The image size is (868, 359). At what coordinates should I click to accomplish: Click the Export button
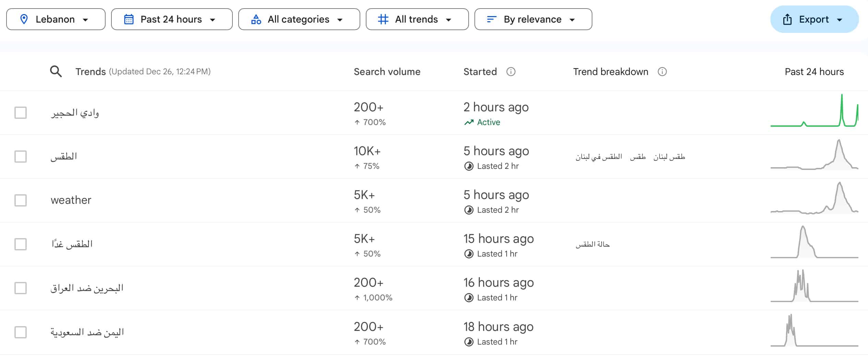click(x=814, y=19)
